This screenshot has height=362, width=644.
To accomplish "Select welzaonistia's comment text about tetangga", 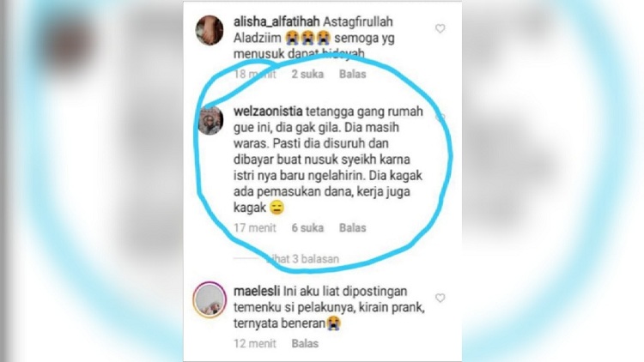I will (x=328, y=160).
